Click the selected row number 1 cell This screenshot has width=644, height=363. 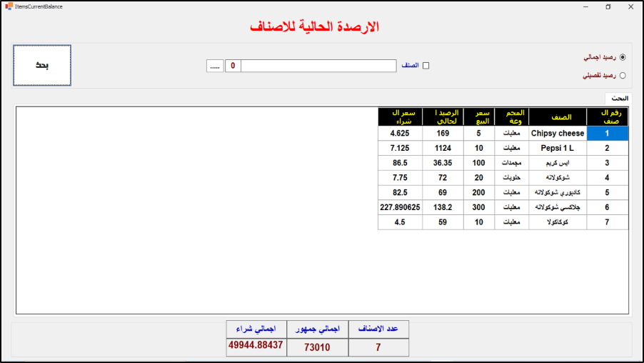(x=607, y=133)
